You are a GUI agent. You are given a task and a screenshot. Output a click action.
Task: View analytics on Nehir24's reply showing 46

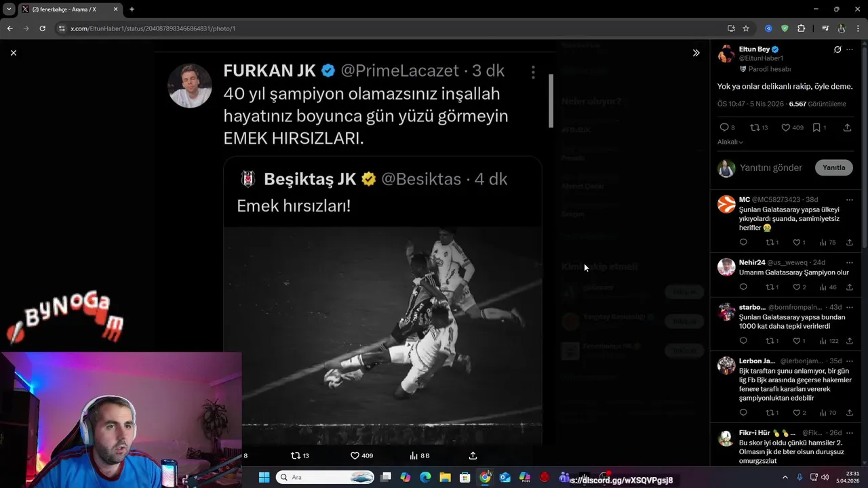pyautogui.click(x=827, y=287)
